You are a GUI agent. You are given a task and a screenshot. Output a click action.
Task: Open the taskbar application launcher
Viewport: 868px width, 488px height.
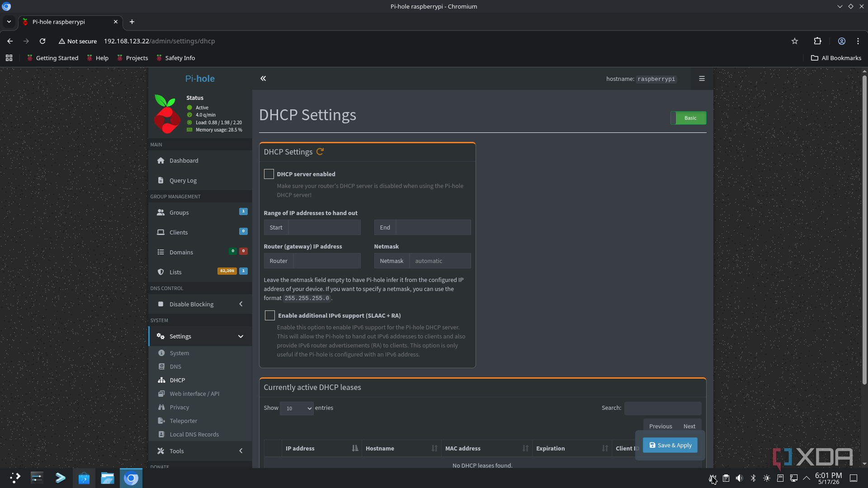coord(15,478)
